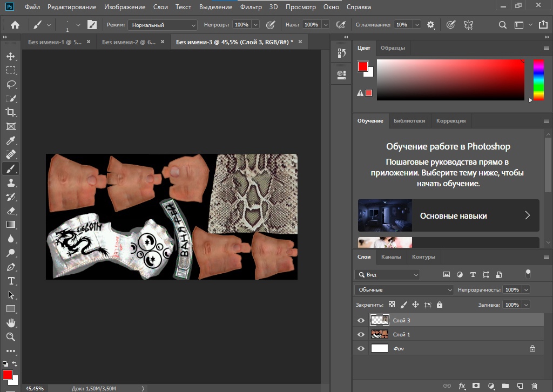This screenshot has width=553, height=392.
Task: Open the layer blend mode dropdown Обычные
Action: 404,290
